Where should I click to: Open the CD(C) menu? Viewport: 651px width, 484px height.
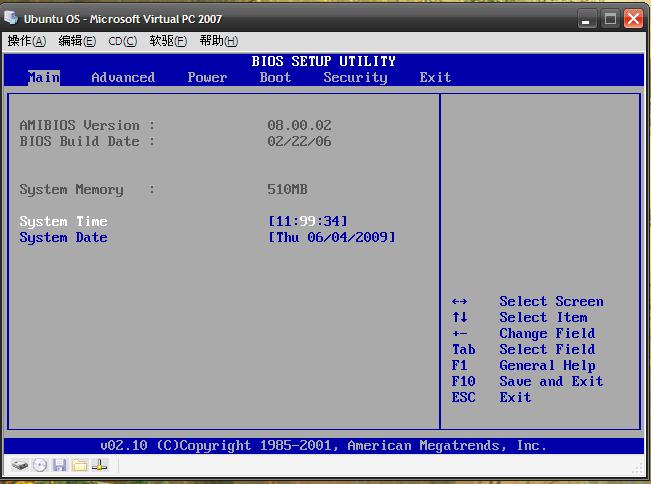pyautogui.click(x=122, y=41)
